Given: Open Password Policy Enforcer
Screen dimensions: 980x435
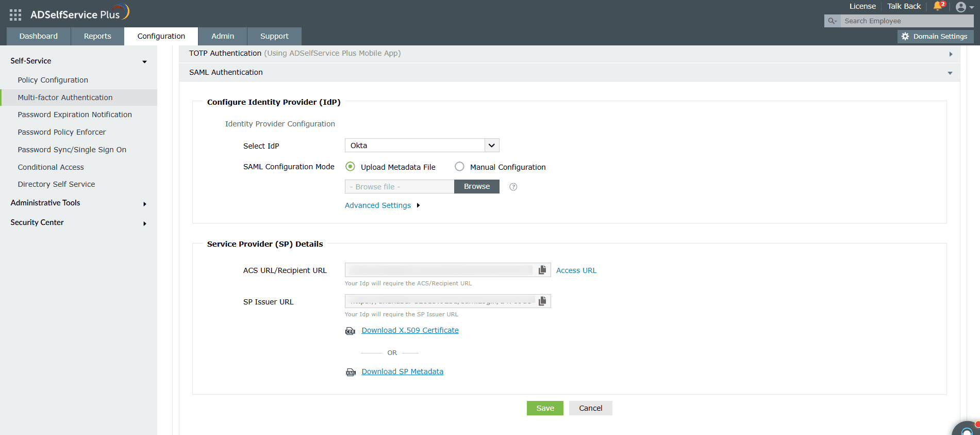Looking at the screenshot, I should tap(62, 132).
